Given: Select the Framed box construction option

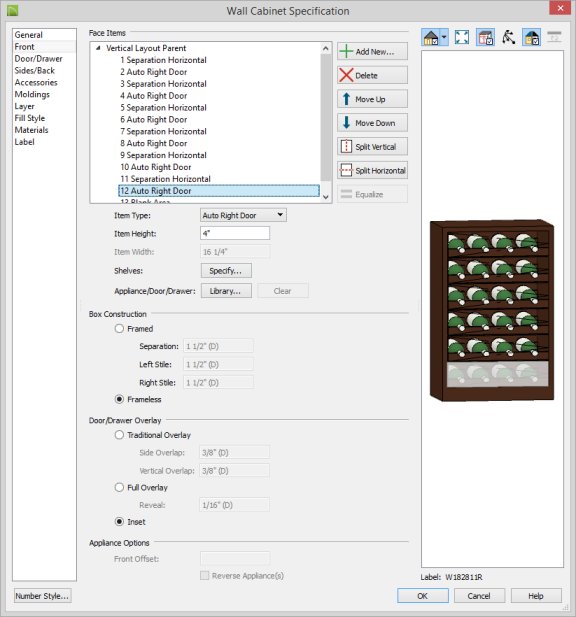Looking at the screenshot, I should (x=119, y=329).
